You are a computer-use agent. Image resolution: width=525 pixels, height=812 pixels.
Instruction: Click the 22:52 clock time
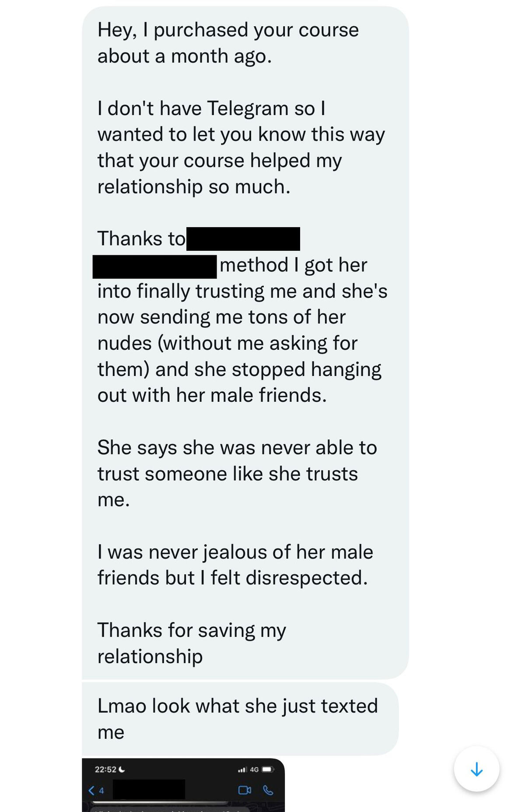pos(105,769)
